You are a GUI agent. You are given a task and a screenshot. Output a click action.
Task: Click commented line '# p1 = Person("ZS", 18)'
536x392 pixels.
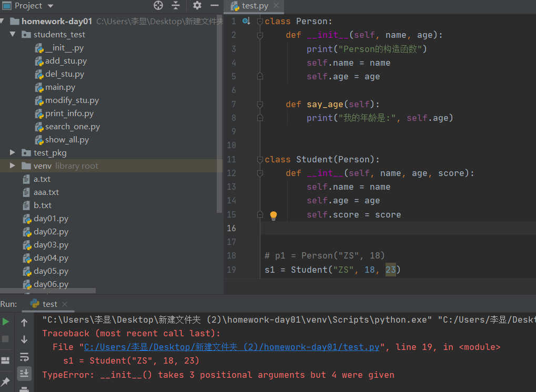(325, 256)
